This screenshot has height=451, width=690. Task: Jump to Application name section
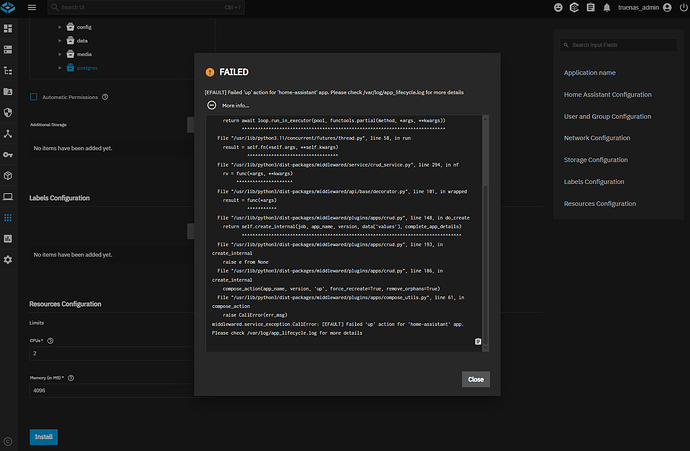[x=590, y=73]
